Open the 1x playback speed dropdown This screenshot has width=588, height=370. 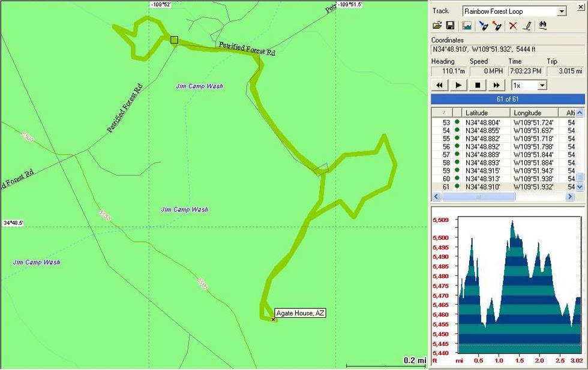(x=541, y=86)
